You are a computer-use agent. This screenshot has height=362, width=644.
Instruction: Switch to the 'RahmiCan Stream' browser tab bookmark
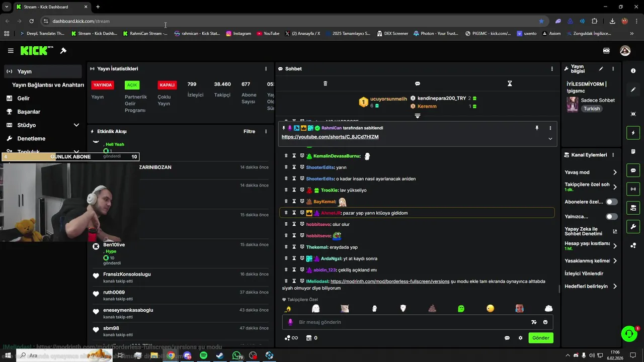coord(145,34)
